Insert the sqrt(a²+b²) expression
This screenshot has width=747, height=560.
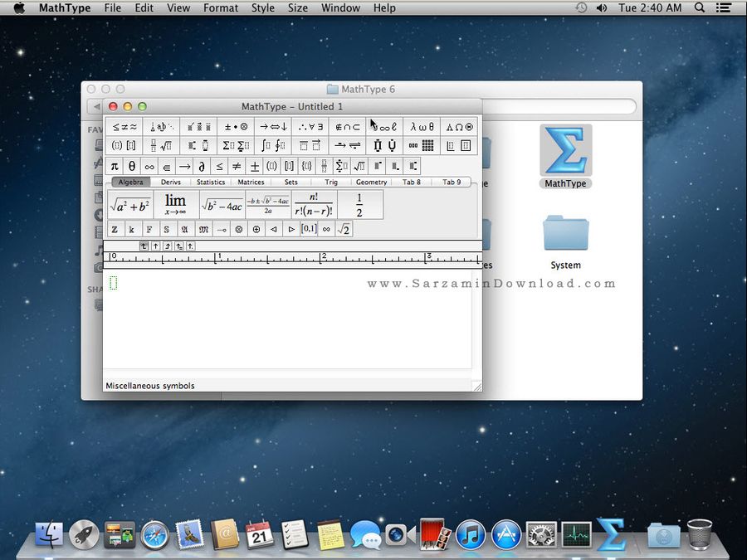[130, 205]
